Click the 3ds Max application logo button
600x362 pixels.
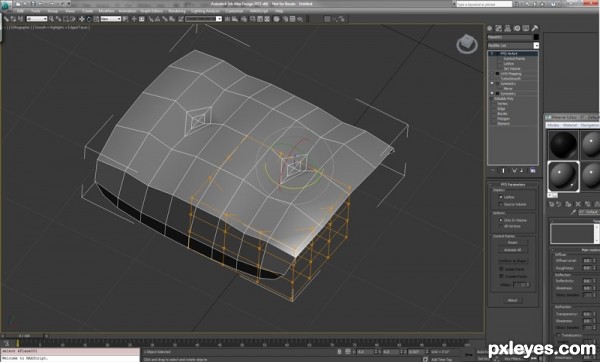[x=6, y=5]
